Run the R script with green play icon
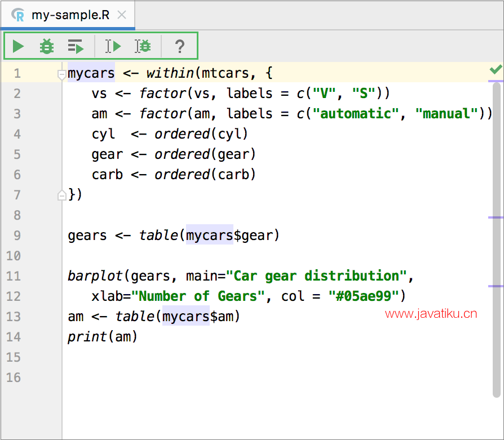 pyautogui.click(x=19, y=46)
